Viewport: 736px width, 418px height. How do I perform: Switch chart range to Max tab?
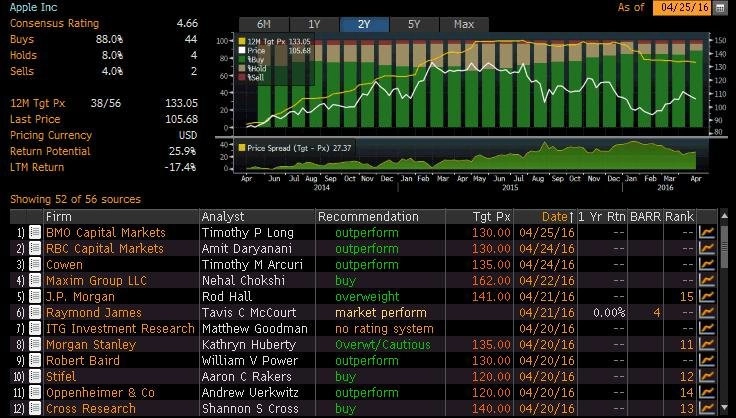pos(464,24)
